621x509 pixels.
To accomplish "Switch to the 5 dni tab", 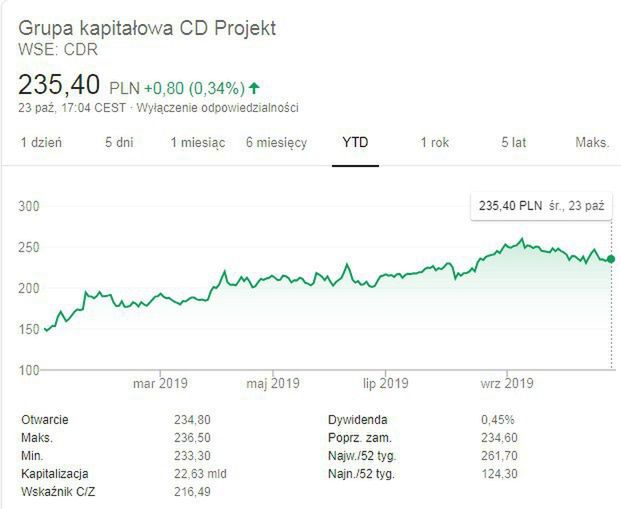I will click(x=119, y=143).
